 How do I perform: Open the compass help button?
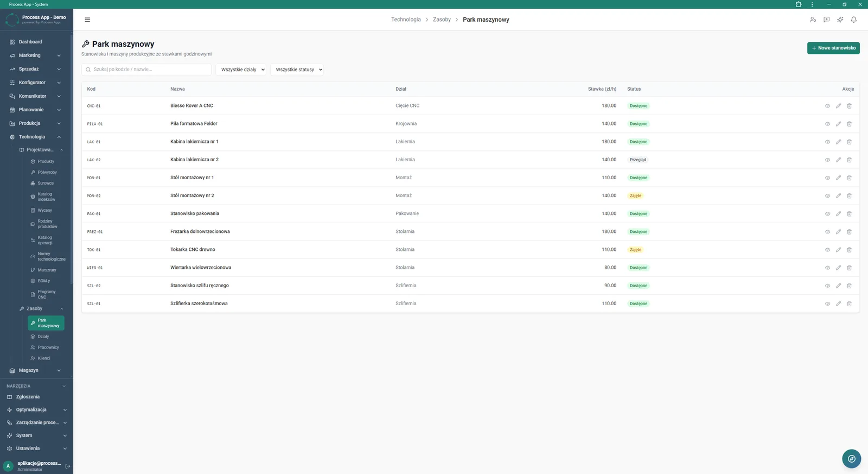[852, 459]
